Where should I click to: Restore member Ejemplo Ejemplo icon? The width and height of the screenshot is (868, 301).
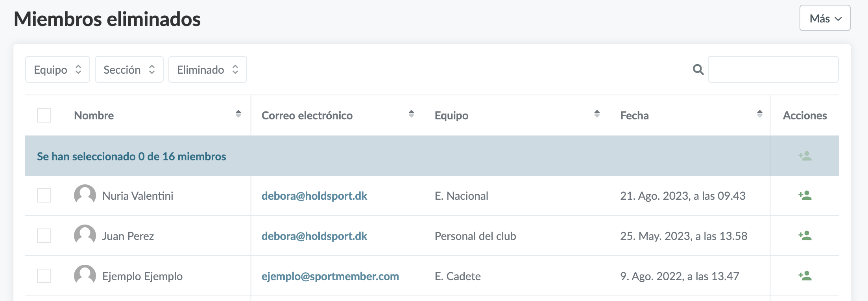click(805, 276)
